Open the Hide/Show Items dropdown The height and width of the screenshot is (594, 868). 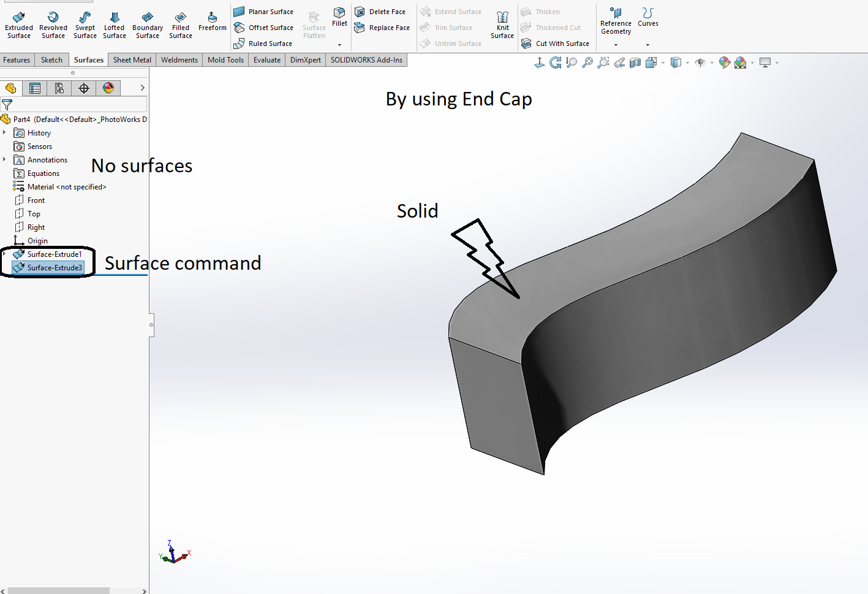point(712,62)
